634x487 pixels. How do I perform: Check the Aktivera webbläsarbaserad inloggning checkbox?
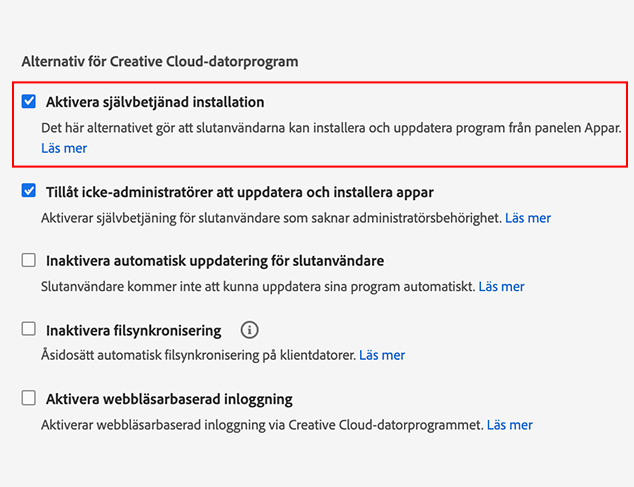point(29,399)
